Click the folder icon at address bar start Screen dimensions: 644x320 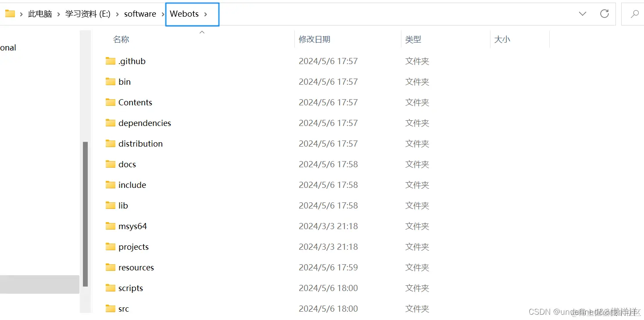click(x=10, y=14)
